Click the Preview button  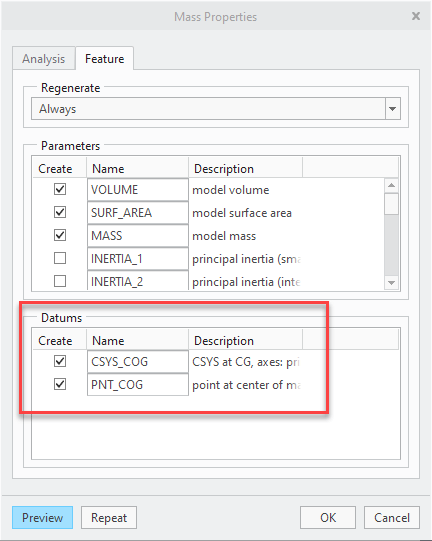(x=42, y=518)
